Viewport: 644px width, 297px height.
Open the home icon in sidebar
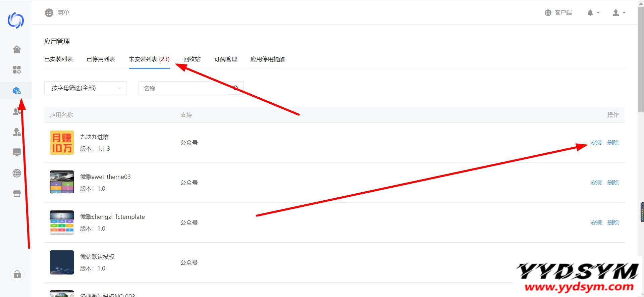pos(17,49)
